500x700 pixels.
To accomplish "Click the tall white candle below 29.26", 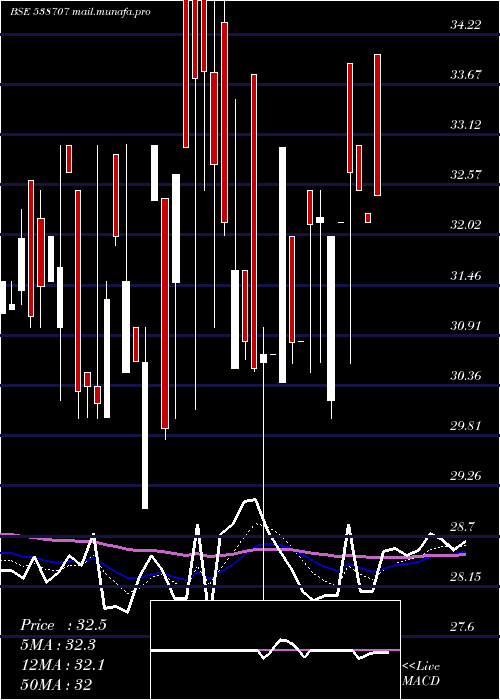I will tap(145, 435).
